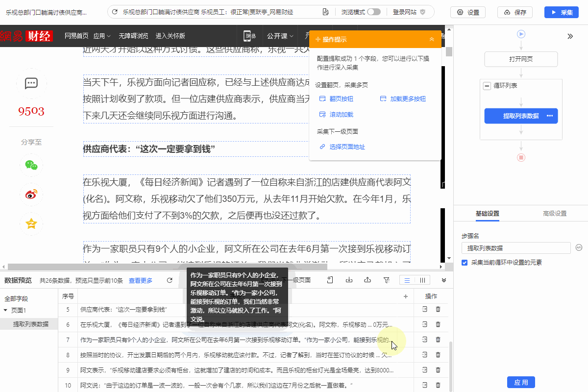The height and width of the screenshot is (392, 588).
Task: Click 网易首页 in the site nav
Action: point(76,36)
